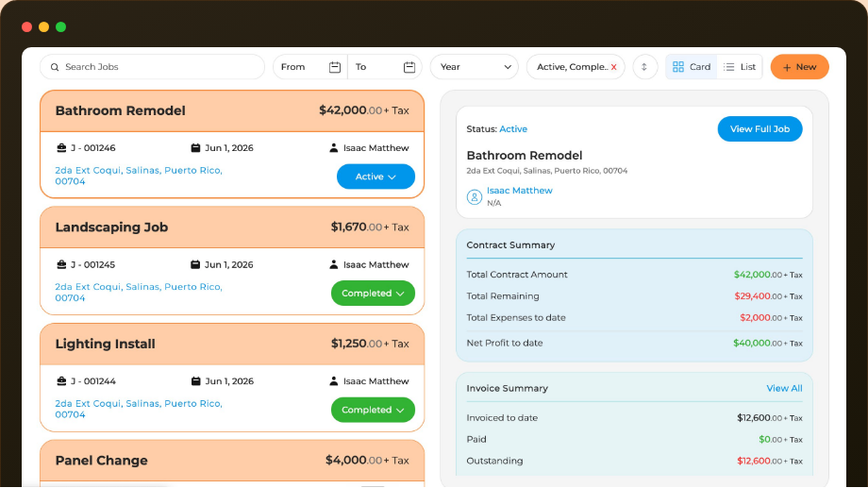Click briefcase icon beside J - 001245
Image resolution: width=868 pixels, height=488 pixels.
(x=61, y=265)
